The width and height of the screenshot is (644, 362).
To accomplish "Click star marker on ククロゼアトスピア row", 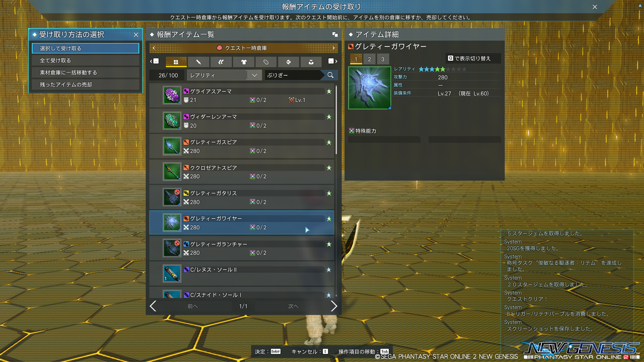I will (x=329, y=168).
